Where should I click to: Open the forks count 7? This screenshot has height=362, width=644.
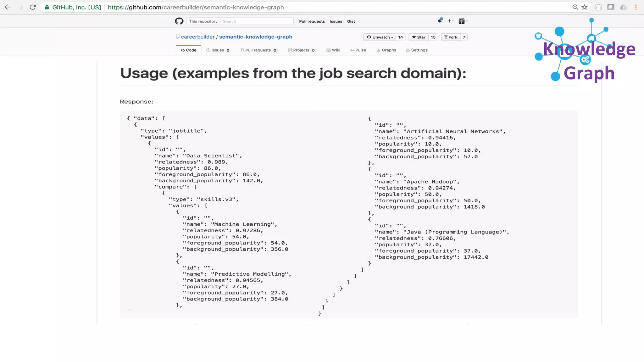click(x=464, y=37)
